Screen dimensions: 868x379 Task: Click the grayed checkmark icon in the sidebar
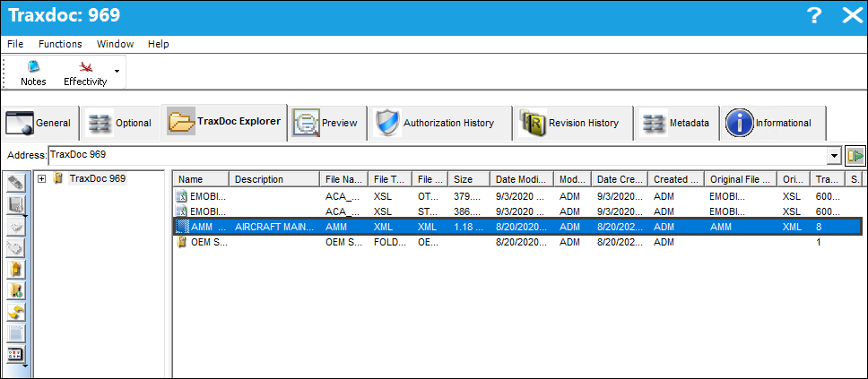[x=15, y=227]
